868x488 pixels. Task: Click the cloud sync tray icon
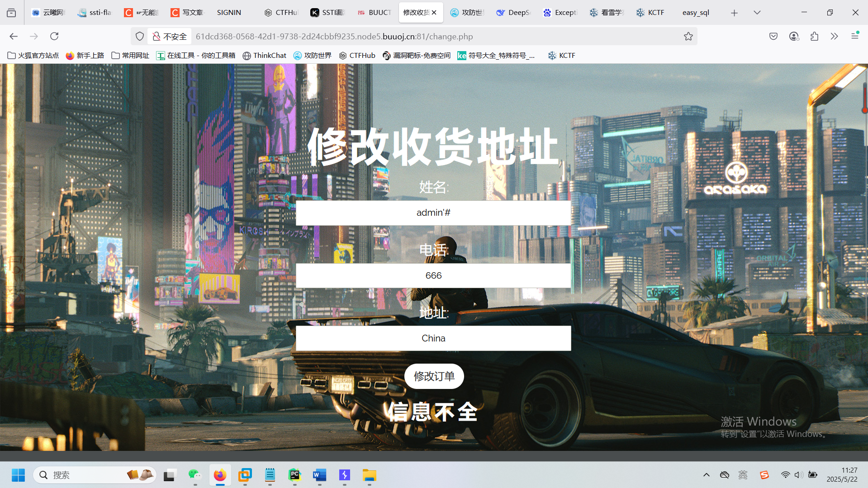(725, 475)
